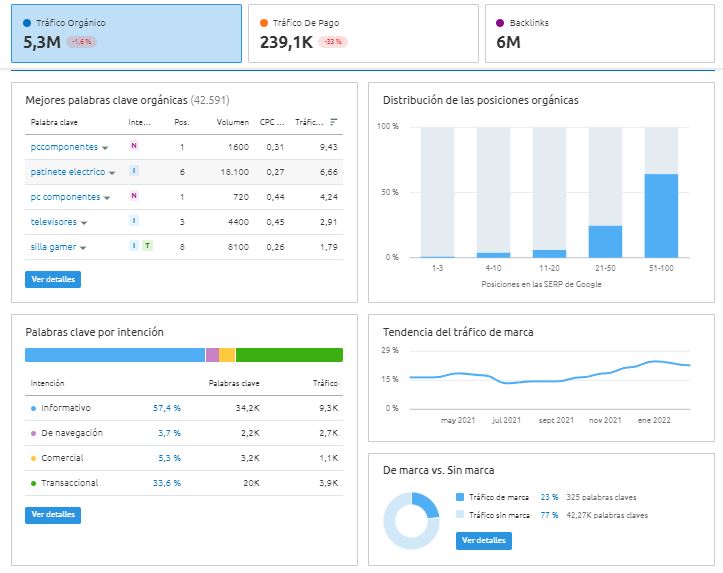
Task: Switch to the Tráfico De Pago tab
Action: [363, 34]
